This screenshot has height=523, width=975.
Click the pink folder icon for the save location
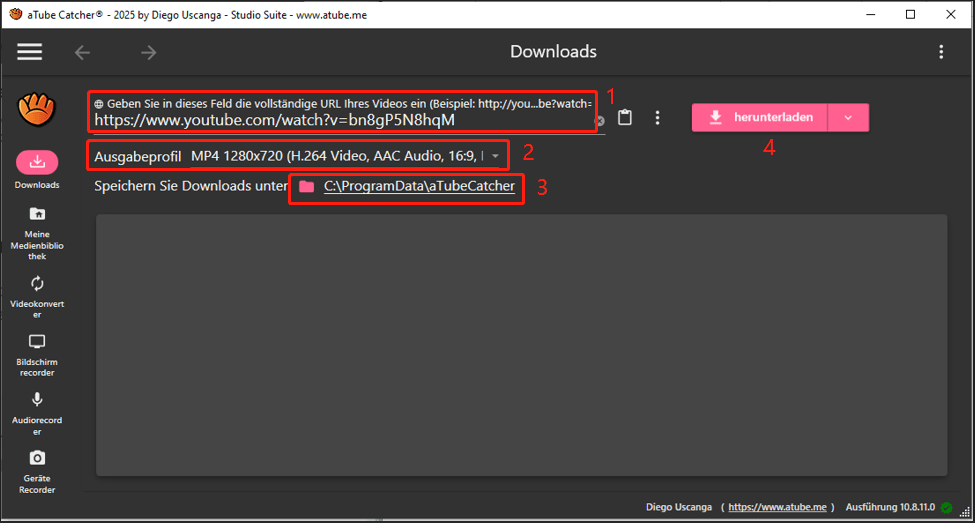pyautogui.click(x=307, y=186)
